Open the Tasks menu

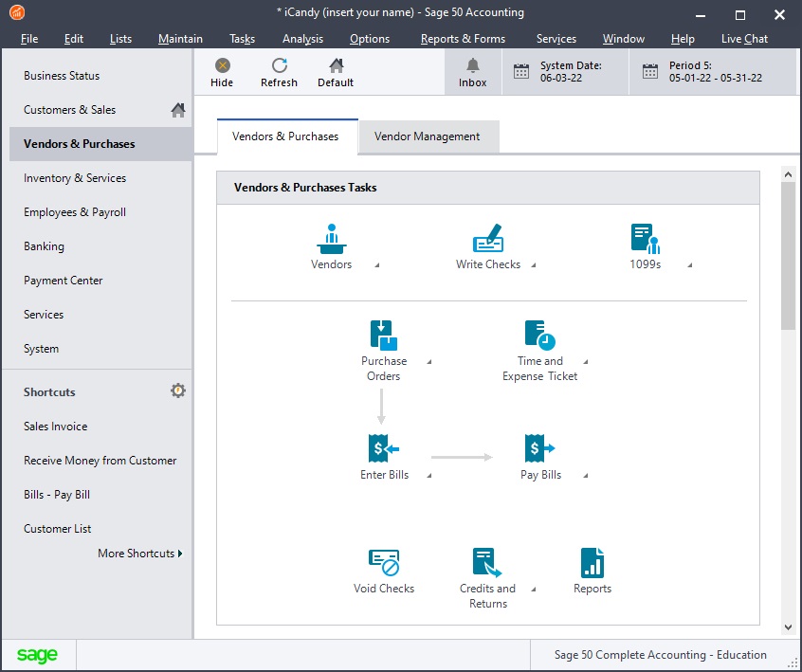pos(242,39)
